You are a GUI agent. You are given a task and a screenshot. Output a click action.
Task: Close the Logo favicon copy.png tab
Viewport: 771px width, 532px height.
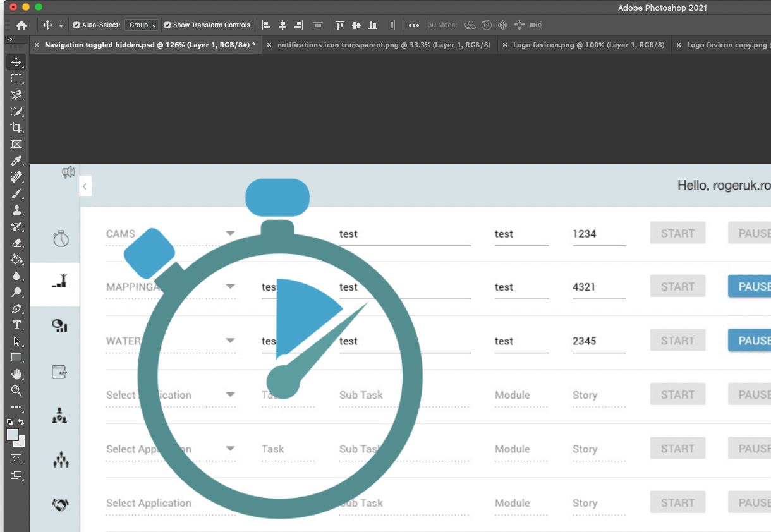(679, 45)
